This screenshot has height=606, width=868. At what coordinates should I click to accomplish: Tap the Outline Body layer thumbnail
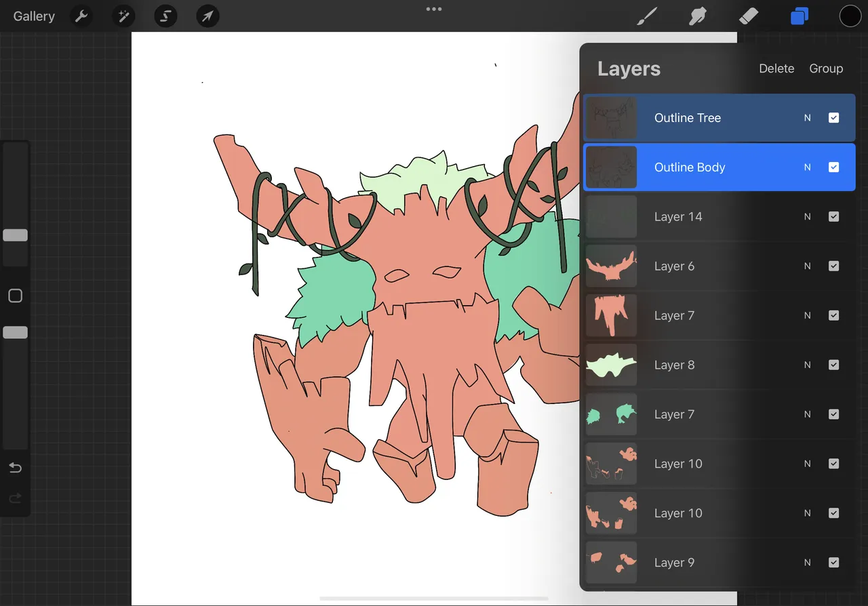click(611, 167)
